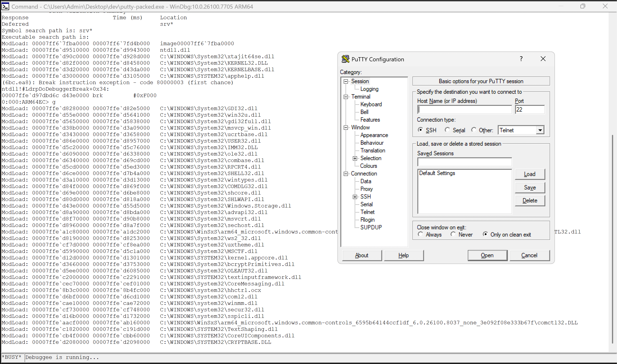This screenshot has width=617, height=364.
Task: Select the Window category
Action: tap(360, 127)
